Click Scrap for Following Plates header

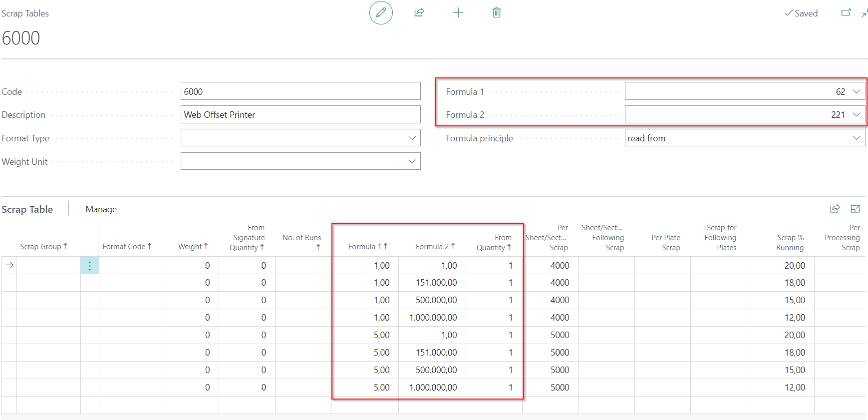720,238
